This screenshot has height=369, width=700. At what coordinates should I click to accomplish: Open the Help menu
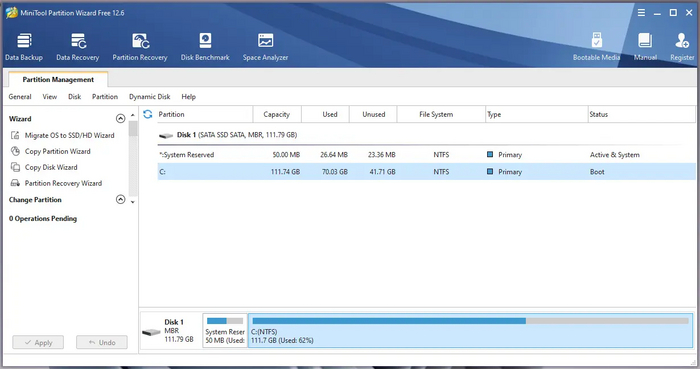tap(188, 97)
